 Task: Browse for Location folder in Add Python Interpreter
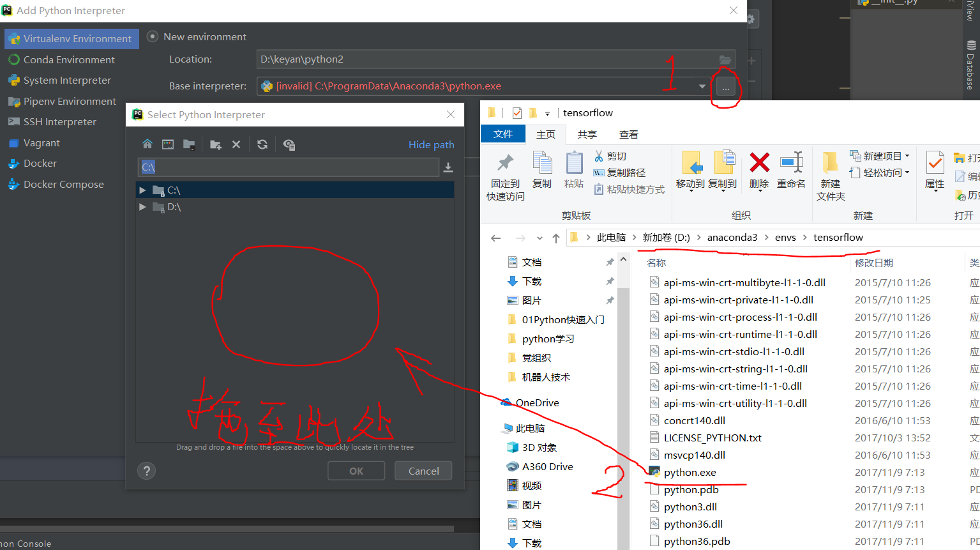click(x=725, y=59)
